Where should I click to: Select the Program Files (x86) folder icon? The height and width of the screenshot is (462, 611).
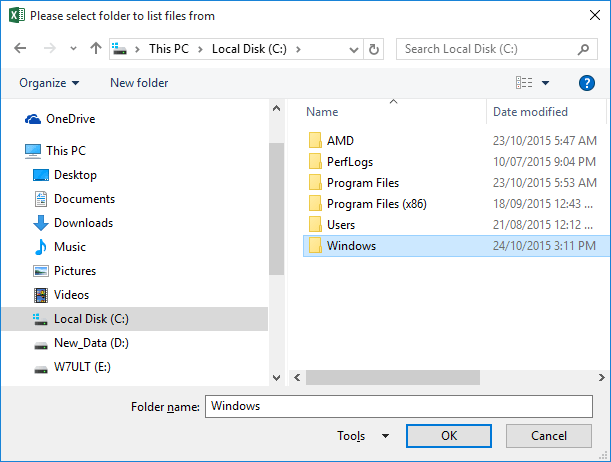[315, 203]
